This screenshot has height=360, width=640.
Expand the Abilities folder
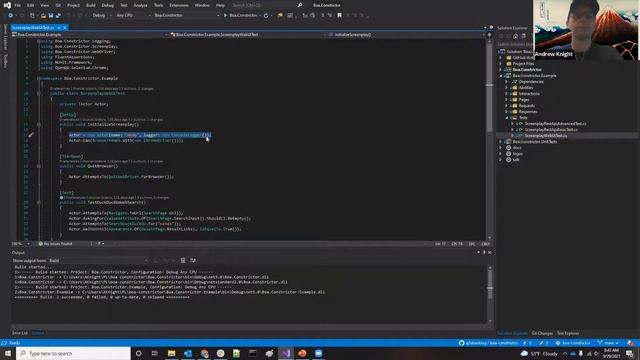click(507, 88)
